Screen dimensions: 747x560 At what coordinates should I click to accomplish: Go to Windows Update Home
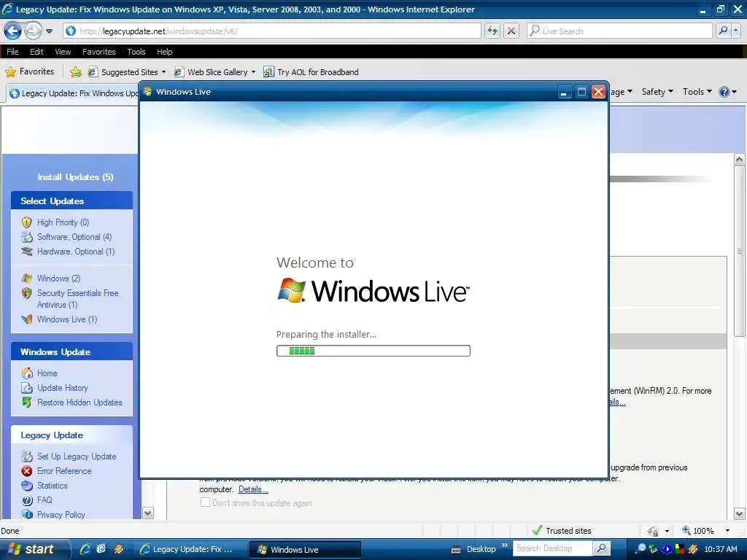point(47,373)
